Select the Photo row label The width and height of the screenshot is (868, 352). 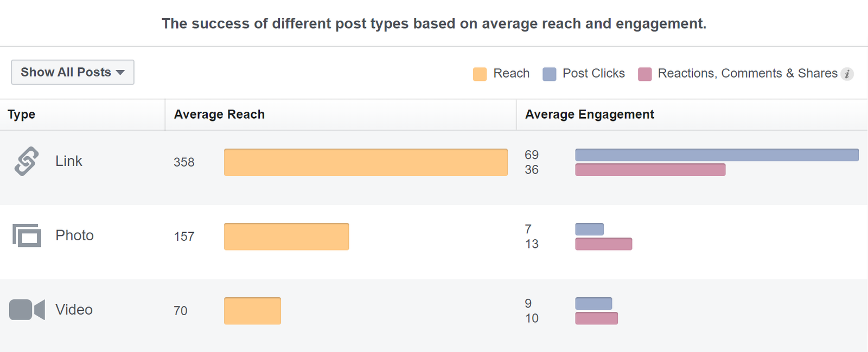[74, 235]
